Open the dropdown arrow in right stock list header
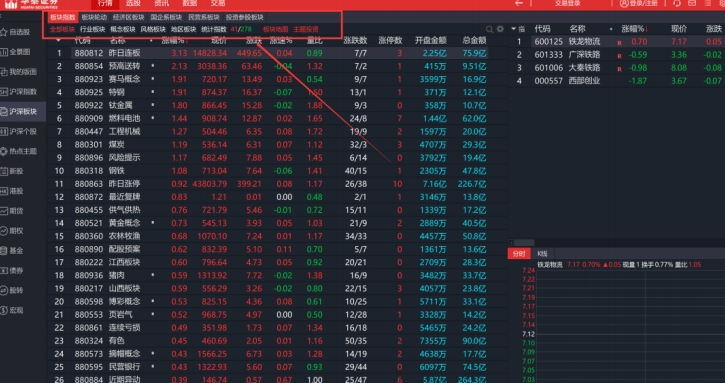The width and height of the screenshot is (725, 383). (514, 29)
